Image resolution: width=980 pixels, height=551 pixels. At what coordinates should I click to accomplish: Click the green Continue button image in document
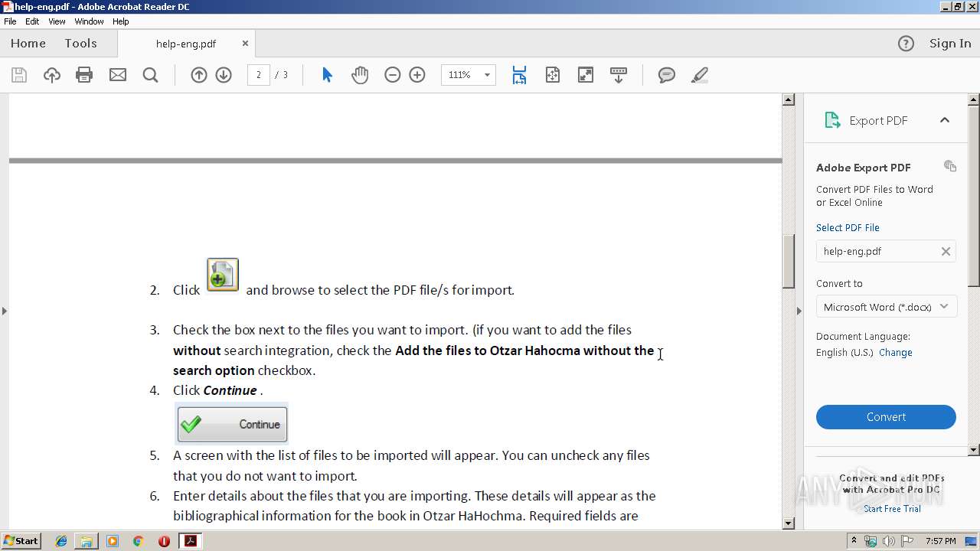232,424
